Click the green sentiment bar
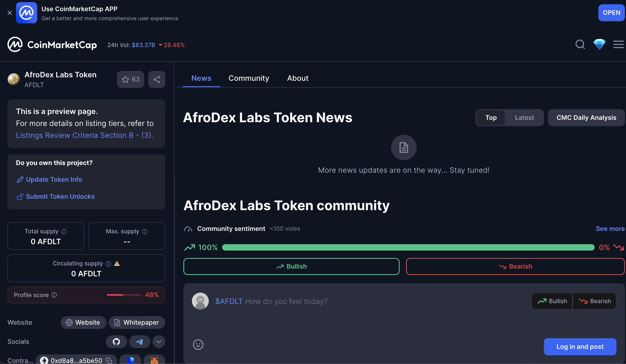Screen dimensions: 626x364 point(408,247)
